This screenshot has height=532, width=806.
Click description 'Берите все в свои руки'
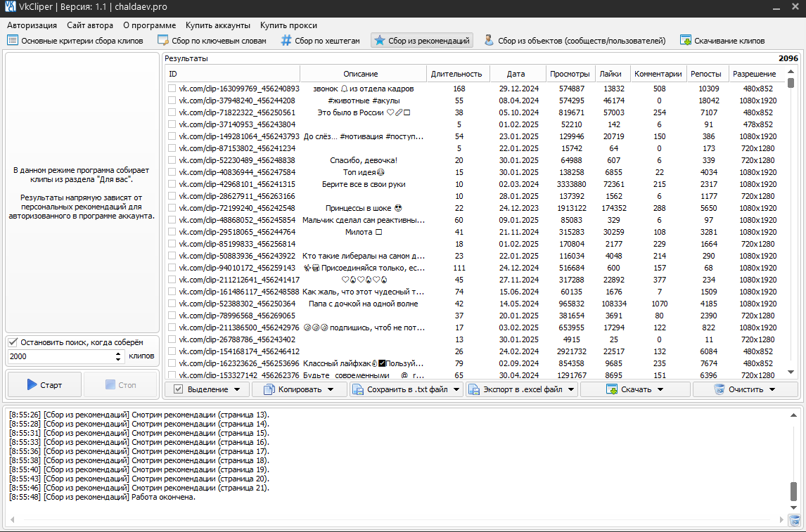click(x=364, y=184)
